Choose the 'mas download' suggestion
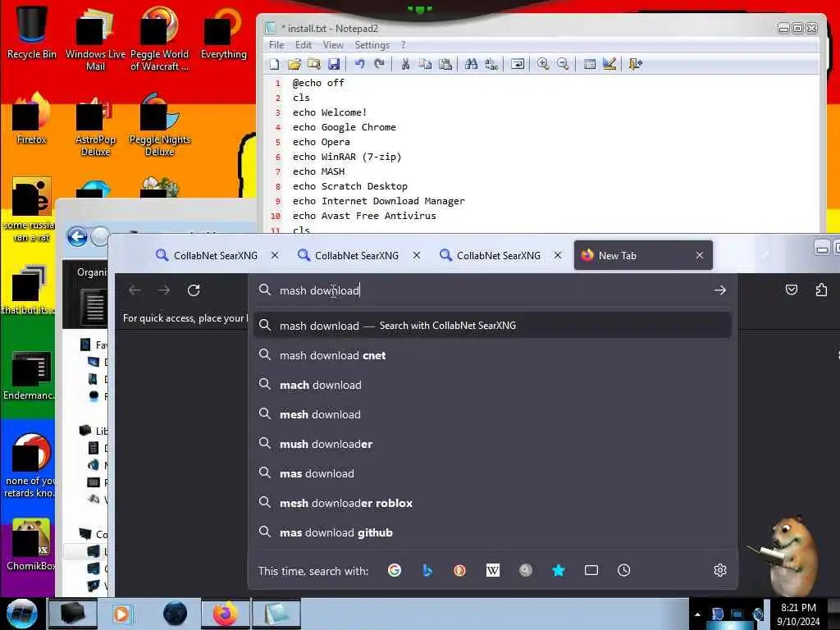 click(492, 473)
